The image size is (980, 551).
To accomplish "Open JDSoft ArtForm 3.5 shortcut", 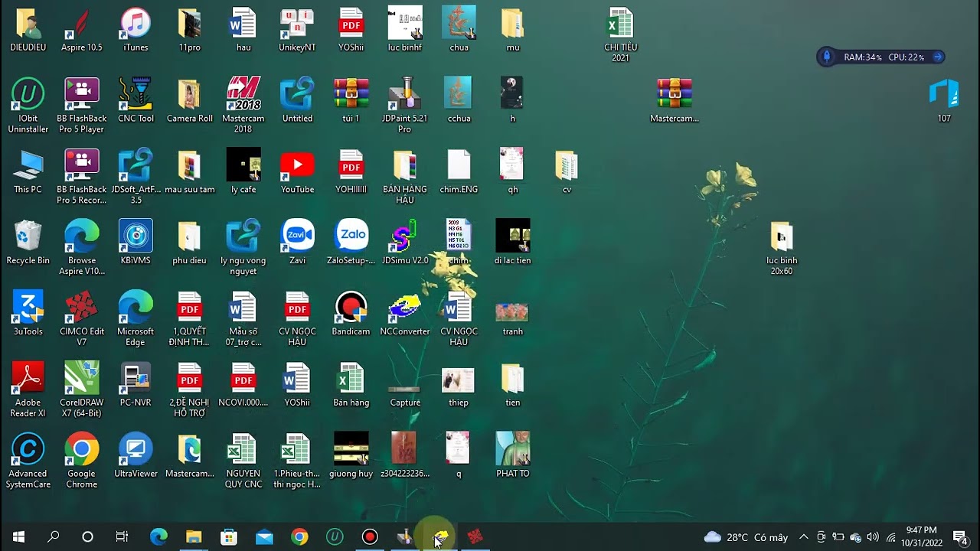I will (x=136, y=177).
